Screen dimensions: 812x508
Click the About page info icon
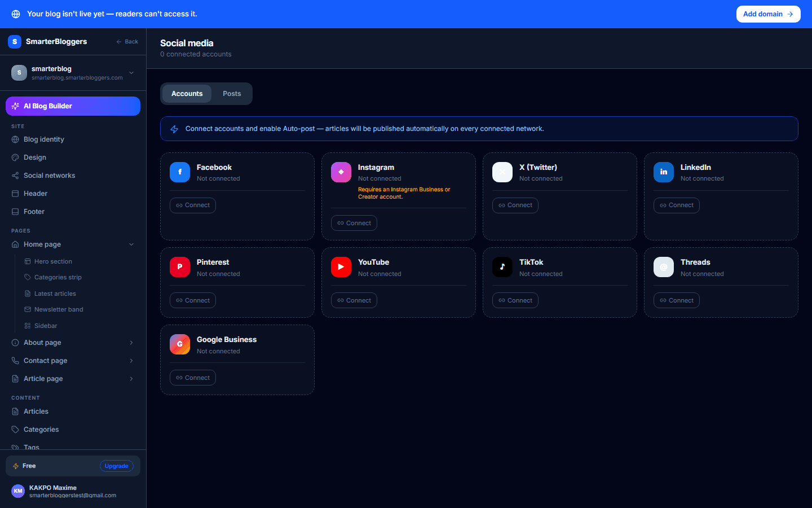[15, 343]
